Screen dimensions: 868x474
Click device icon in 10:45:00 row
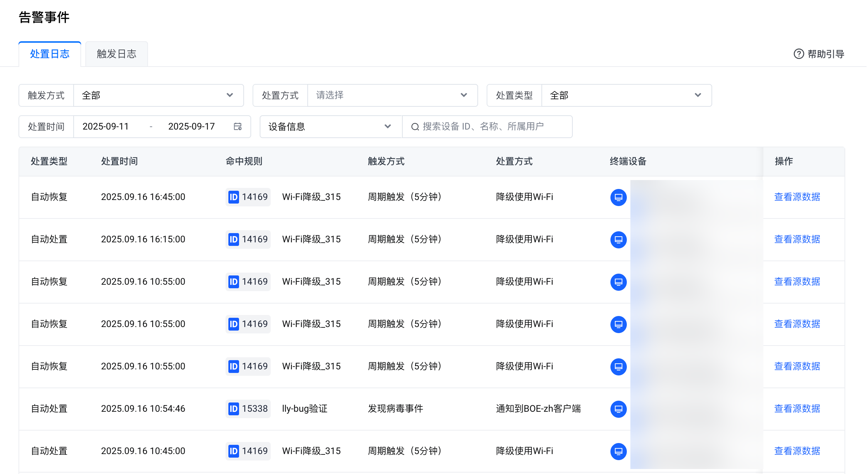[x=618, y=451]
